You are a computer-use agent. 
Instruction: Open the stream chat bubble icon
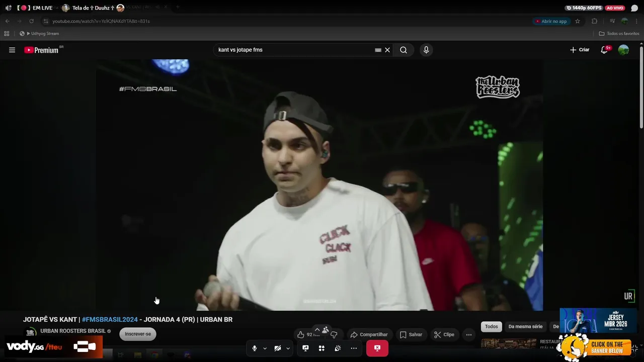[634, 8]
